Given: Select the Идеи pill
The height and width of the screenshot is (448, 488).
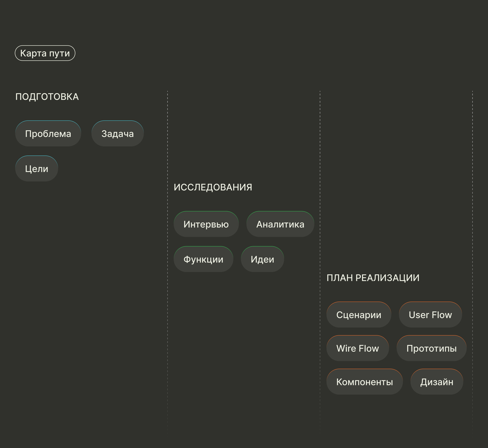Looking at the screenshot, I should [x=262, y=259].
